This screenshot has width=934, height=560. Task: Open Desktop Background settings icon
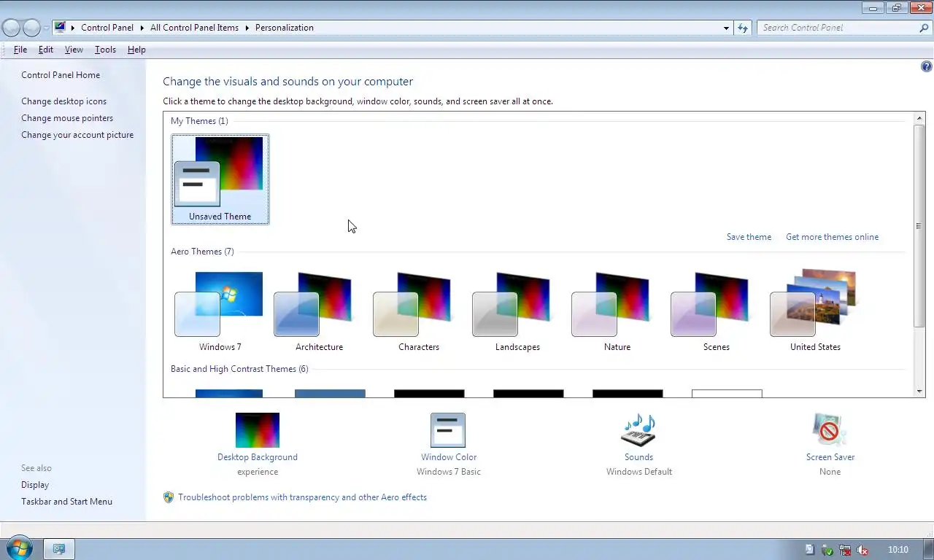pyautogui.click(x=258, y=430)
